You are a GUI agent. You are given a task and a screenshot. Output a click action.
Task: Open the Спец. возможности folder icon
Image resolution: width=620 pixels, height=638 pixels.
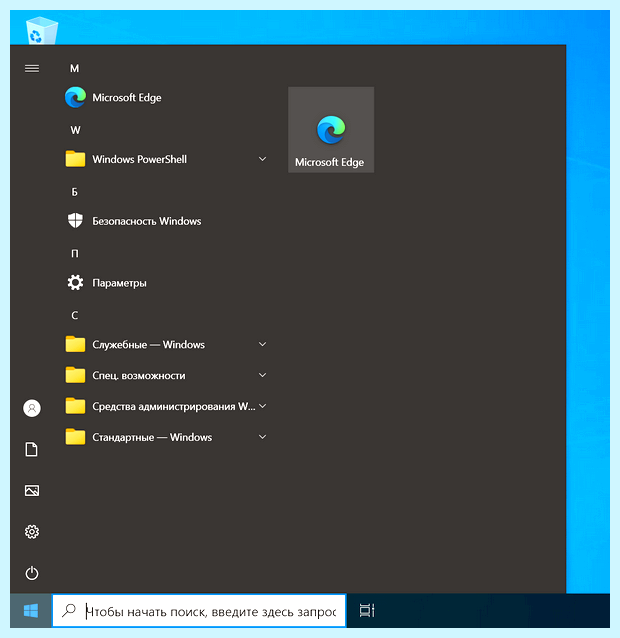click(75, 375)
